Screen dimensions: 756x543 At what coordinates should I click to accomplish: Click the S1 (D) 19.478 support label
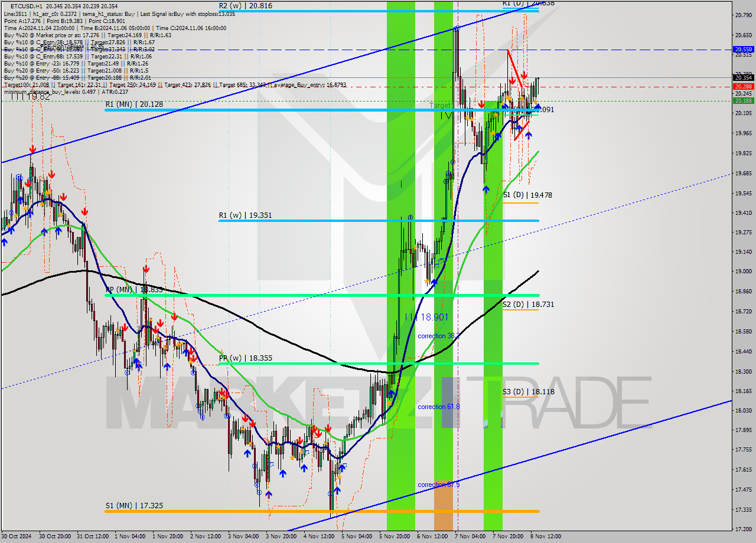point(527,195)
